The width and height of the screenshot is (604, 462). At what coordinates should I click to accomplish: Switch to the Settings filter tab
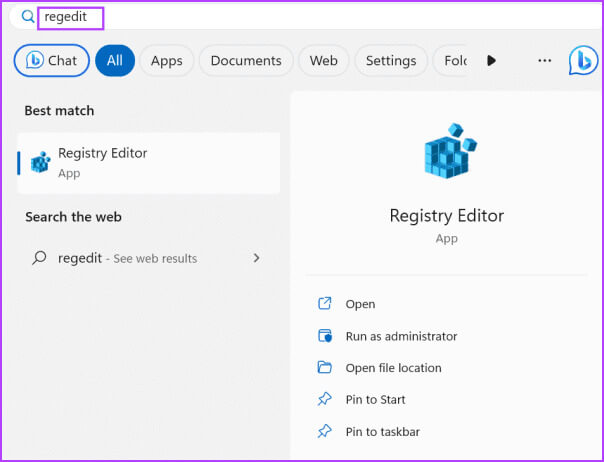click(391, 60)
